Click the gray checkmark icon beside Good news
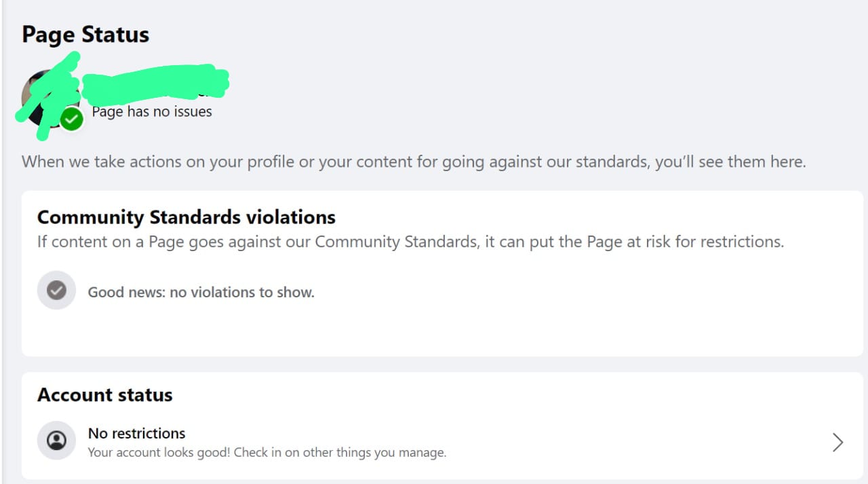 [x=56, y=291]
